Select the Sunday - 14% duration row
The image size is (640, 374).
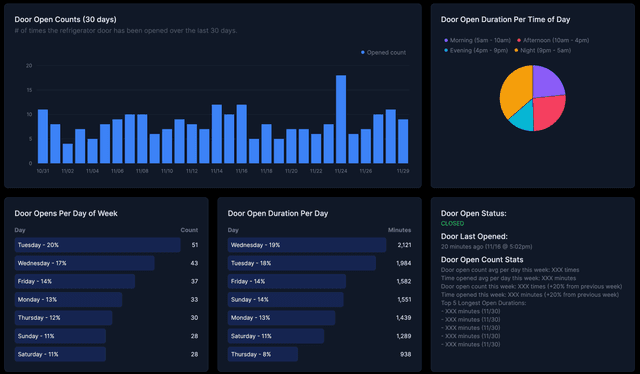click(320, 300)
